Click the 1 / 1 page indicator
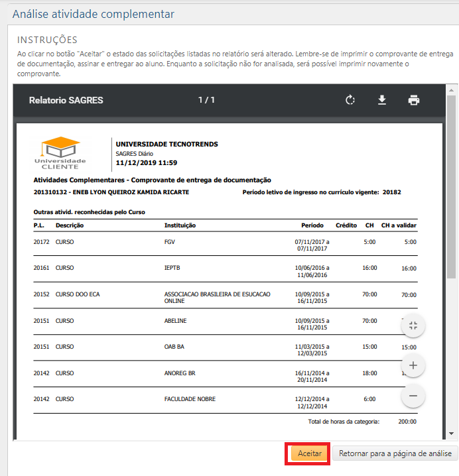This screenshot has height=476, width=459. pyautogui.click(x=206, y=100)
